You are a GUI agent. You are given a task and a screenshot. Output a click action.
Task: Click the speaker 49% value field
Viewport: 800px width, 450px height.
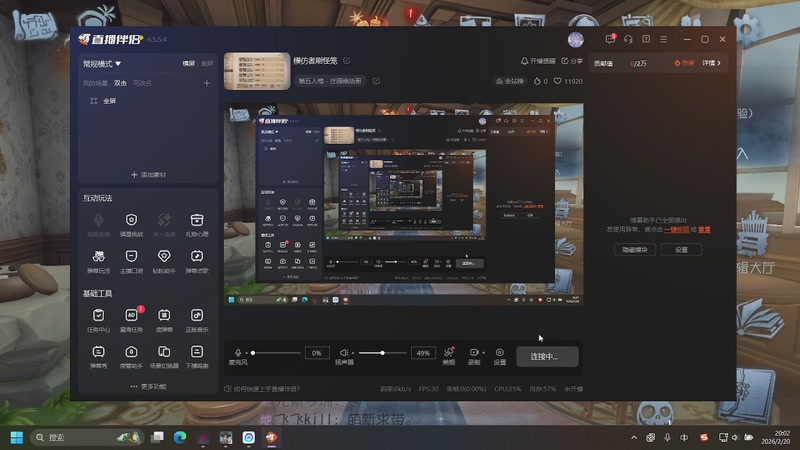click(423, 353)
